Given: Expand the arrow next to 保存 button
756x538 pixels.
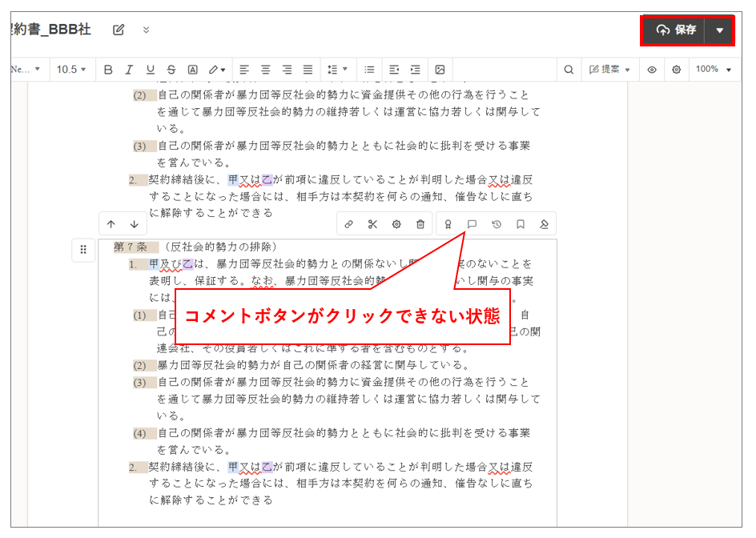Looking at the screenshot, I should tap(719, 30).
